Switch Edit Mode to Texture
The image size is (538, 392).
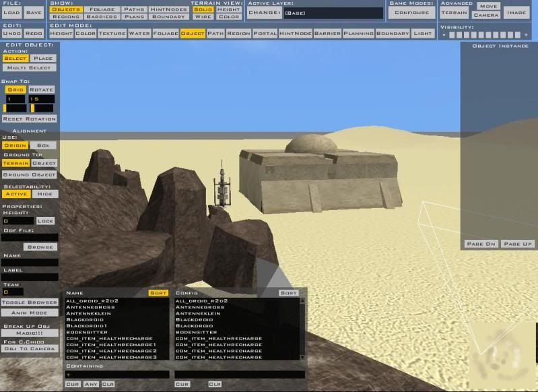coord(112,33)
